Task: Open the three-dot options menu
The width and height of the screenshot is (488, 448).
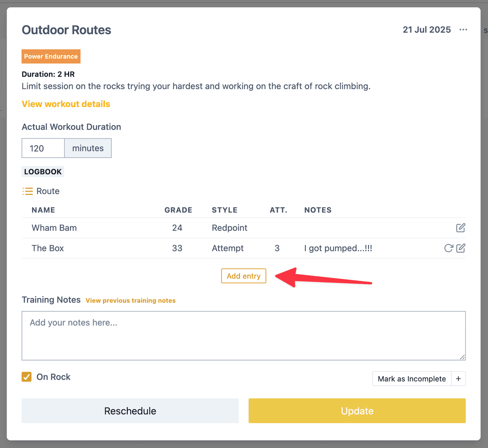Action: [x=463, y=30]
